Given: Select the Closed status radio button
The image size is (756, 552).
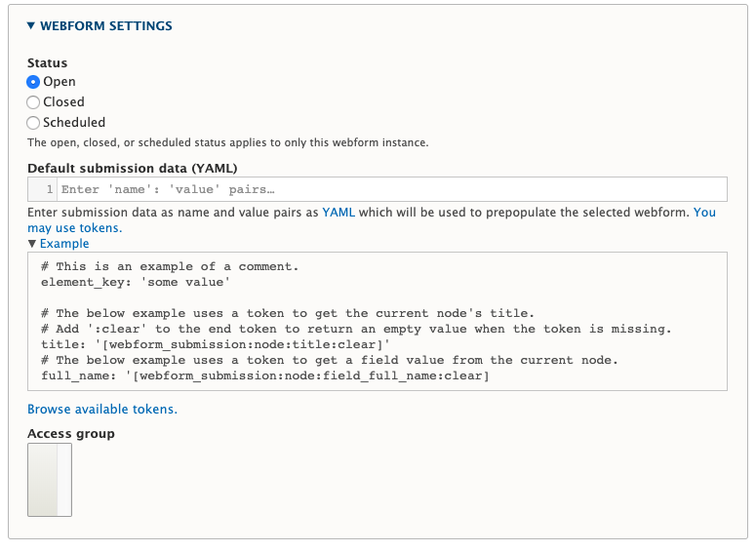Looking at the screenshot, I should [33, 102].
